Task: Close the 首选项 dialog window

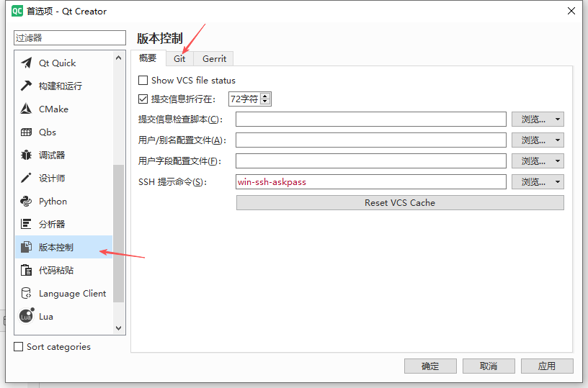Action: pyautogui.click(x=571, y=11)
